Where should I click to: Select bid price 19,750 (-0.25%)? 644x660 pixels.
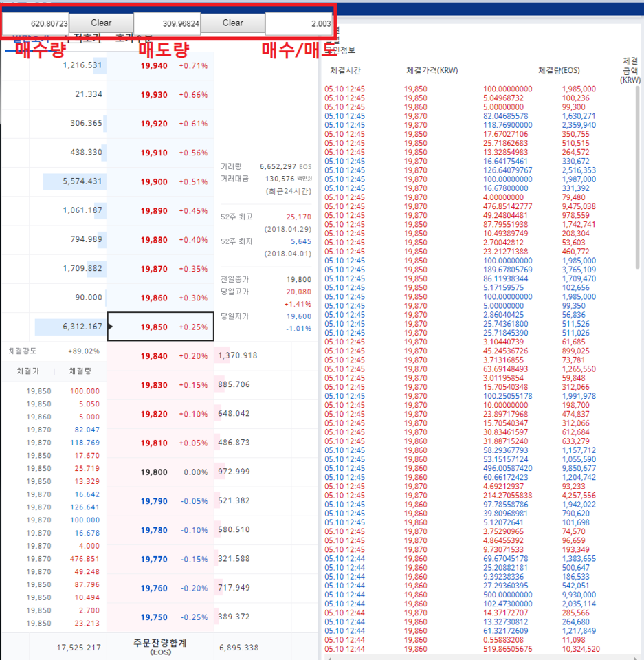pyautogui.click(x=161, y=617)
